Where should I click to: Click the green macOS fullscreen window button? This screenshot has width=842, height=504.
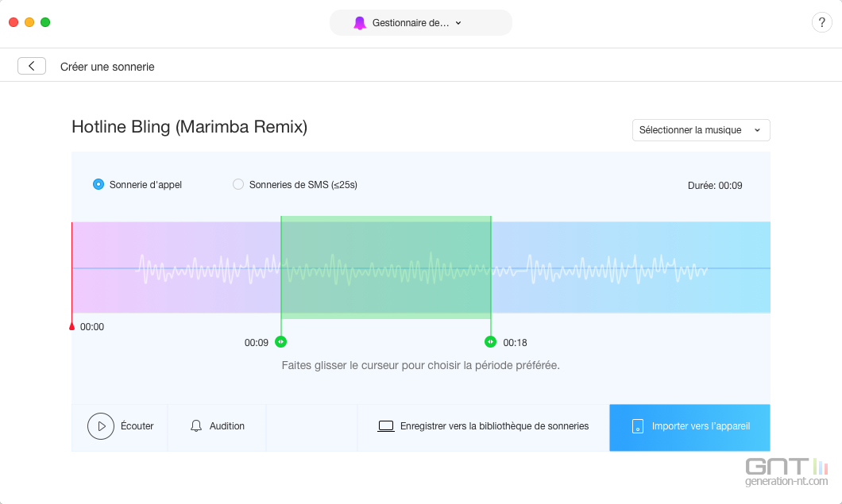click(x=45, y=22)
